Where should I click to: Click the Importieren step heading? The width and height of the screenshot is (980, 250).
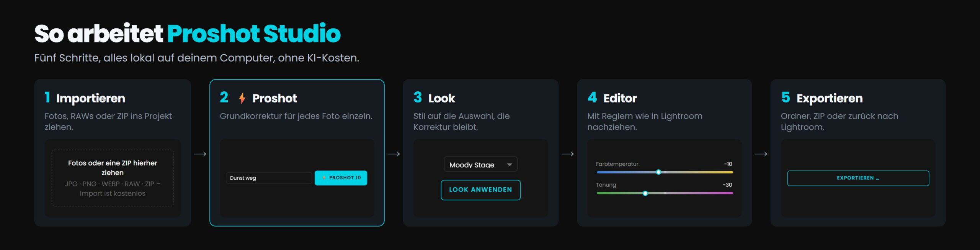point(91,98)
